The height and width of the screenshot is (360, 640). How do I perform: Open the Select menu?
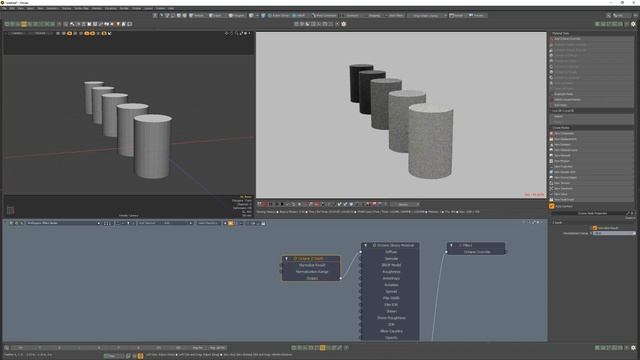30,8
